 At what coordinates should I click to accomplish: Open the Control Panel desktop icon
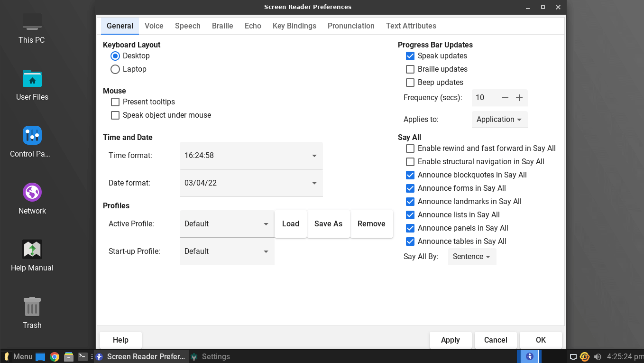click(32, 142)
